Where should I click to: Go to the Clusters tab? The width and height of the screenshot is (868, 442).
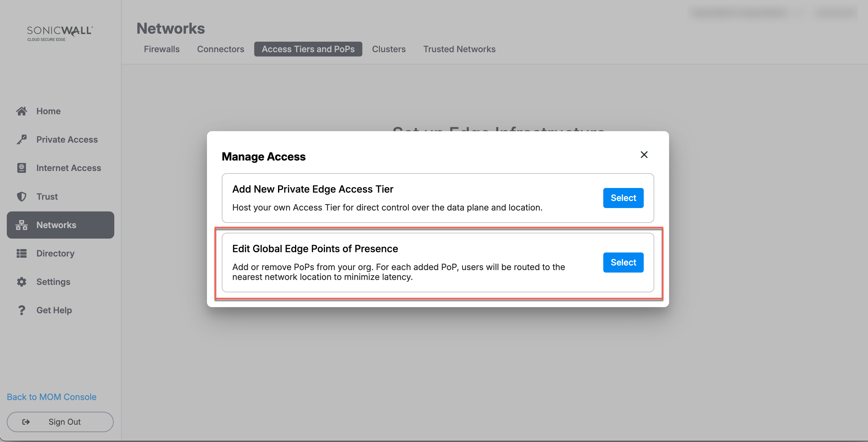point(389,49)
